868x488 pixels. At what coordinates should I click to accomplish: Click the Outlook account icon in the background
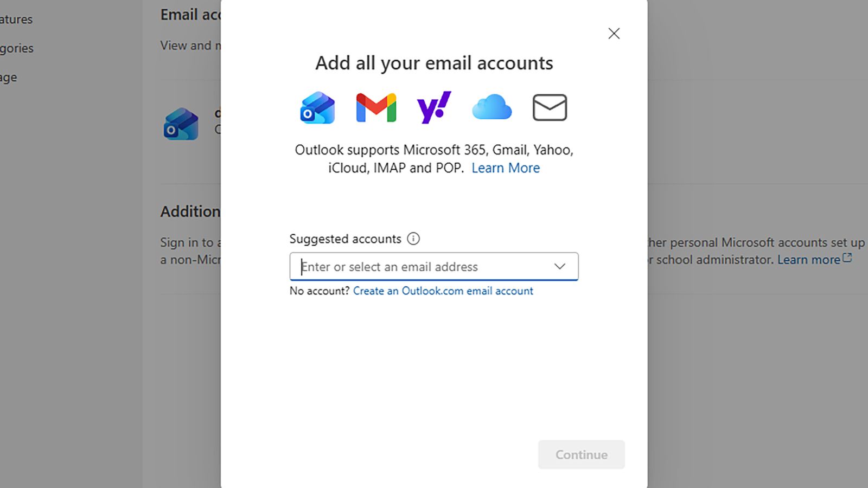pos(182,124)
